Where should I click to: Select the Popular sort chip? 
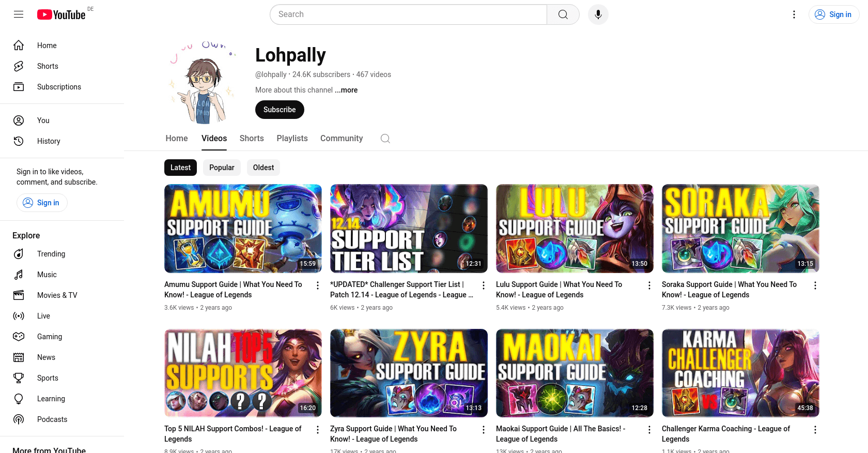pyautogui.click(x=222, y=168)
